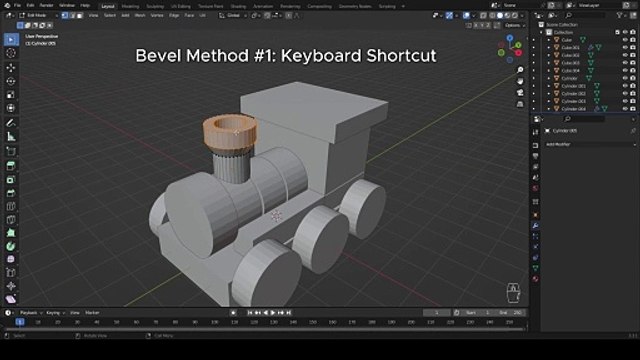The image size is (640, 360).
Task: Click the play animation button
Action: 273,313
